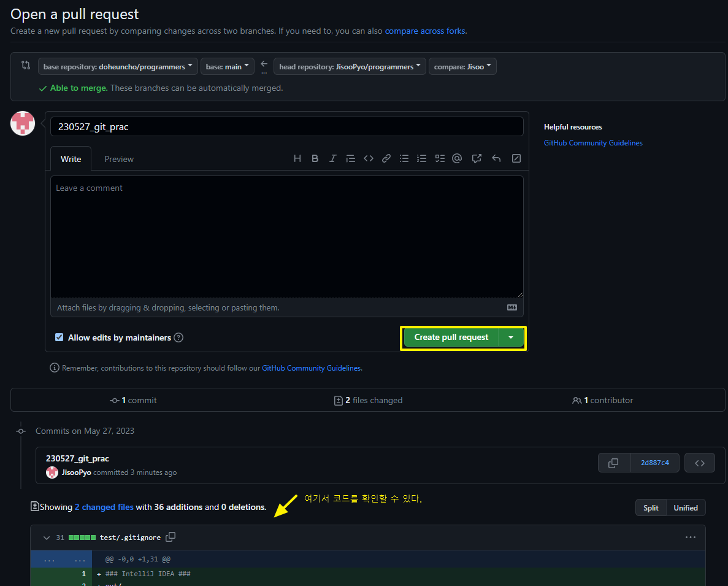This screenshot has width=728, height=586.
Task: Copy test/.gitignore file path
Action: pos(171,537)
